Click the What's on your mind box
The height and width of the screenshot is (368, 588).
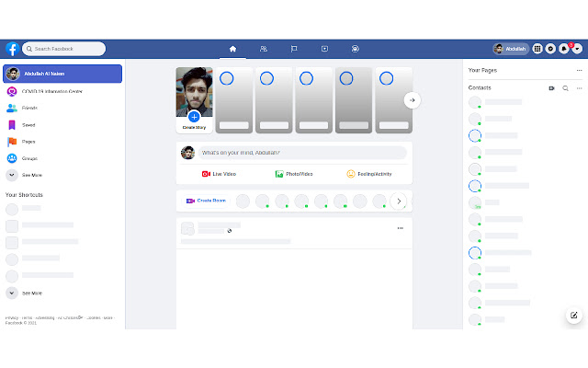point(302,153)
